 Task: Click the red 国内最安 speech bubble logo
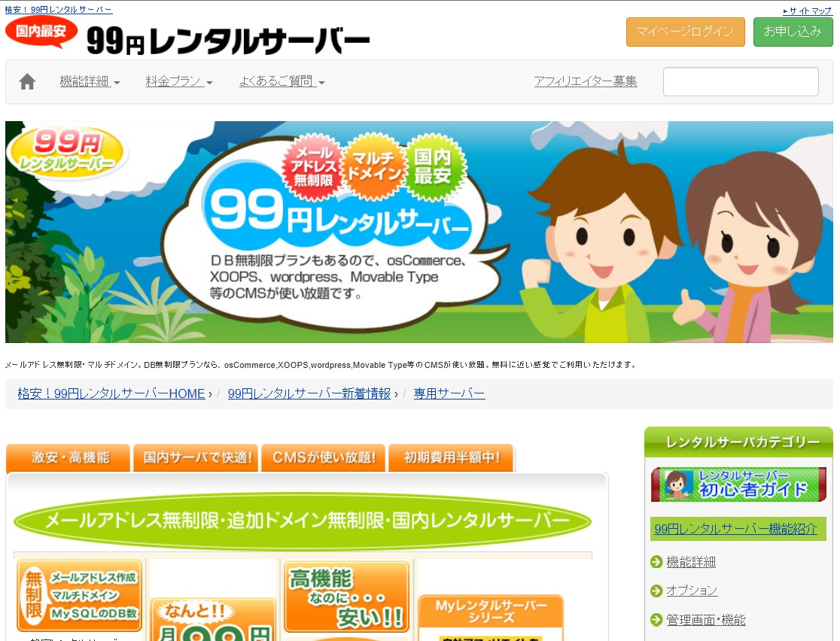pos(41,32)
